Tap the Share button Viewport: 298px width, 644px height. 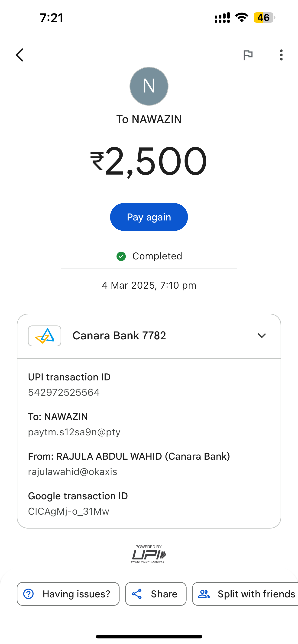pos(156,594)
